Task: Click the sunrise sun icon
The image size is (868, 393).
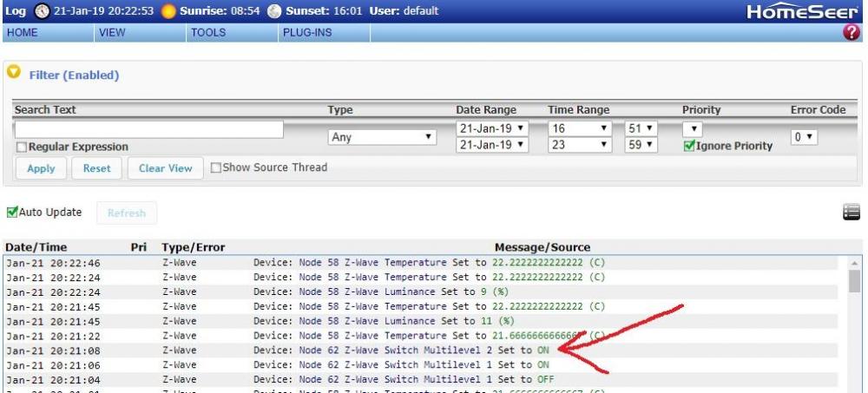Action: [x=168, y=11]
